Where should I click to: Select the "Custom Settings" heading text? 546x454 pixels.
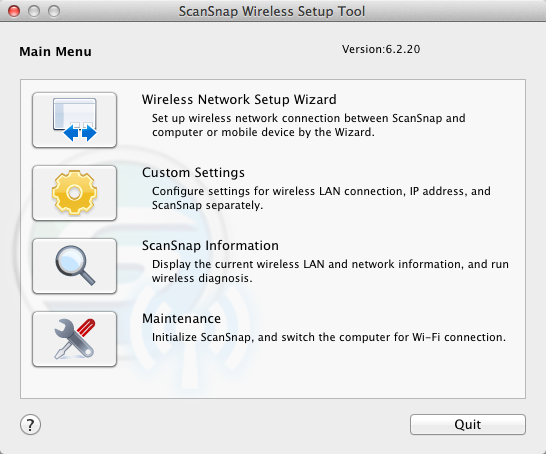coord(193,173)
